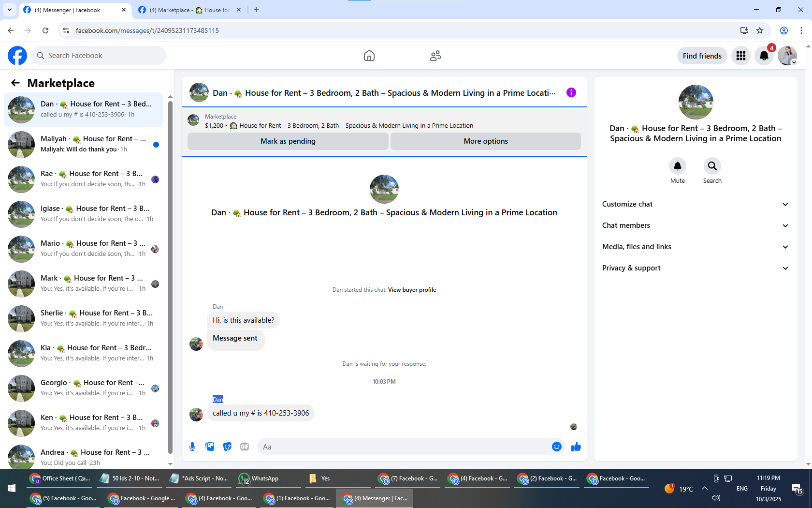
Task: Click Mark as pending button
Action: [x=288, y=141]
